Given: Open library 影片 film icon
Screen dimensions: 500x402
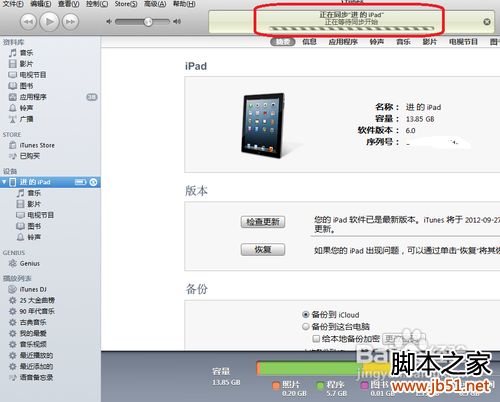Looking at the screenshot, I should pyautogui.click(x=13, y=64).
